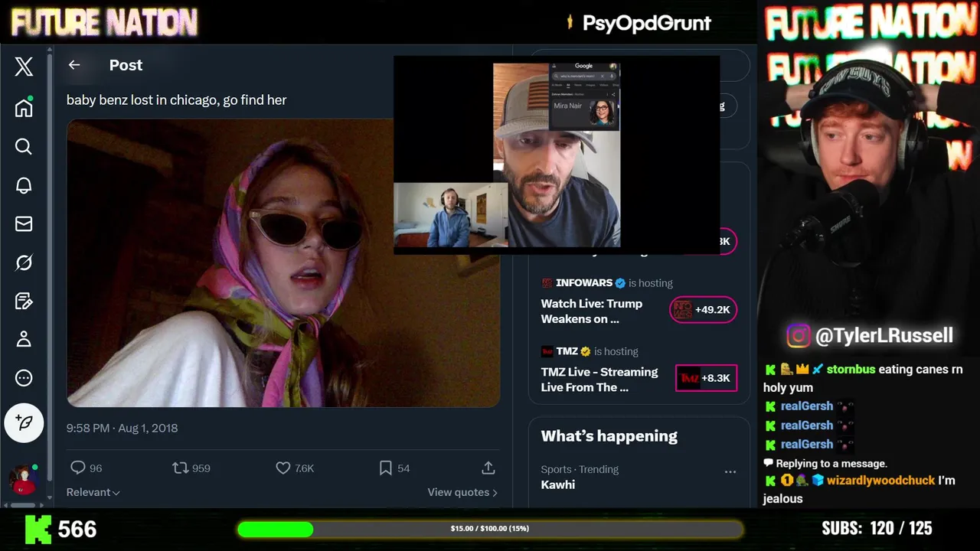Screen dimensions: 980x551
Task: Click the X logo in sidebar
Action: 24,67
